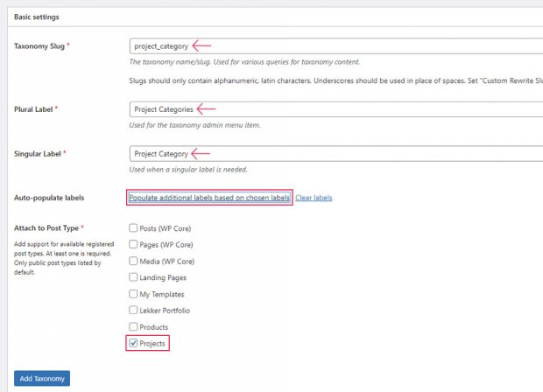This screenshot has height=392, width=543.
Task: Click the Auto-populate labels heading text
Action: tap(51, 198)
